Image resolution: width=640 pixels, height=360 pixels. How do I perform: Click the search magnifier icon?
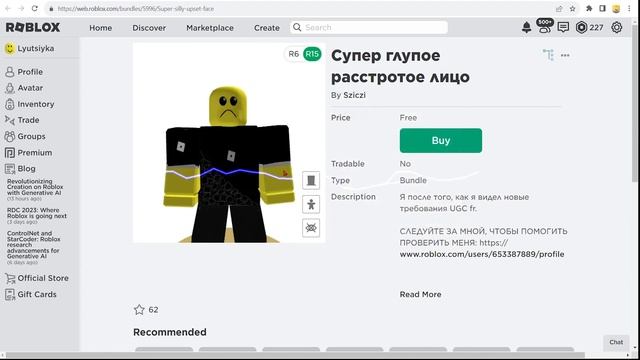(297, 27)
